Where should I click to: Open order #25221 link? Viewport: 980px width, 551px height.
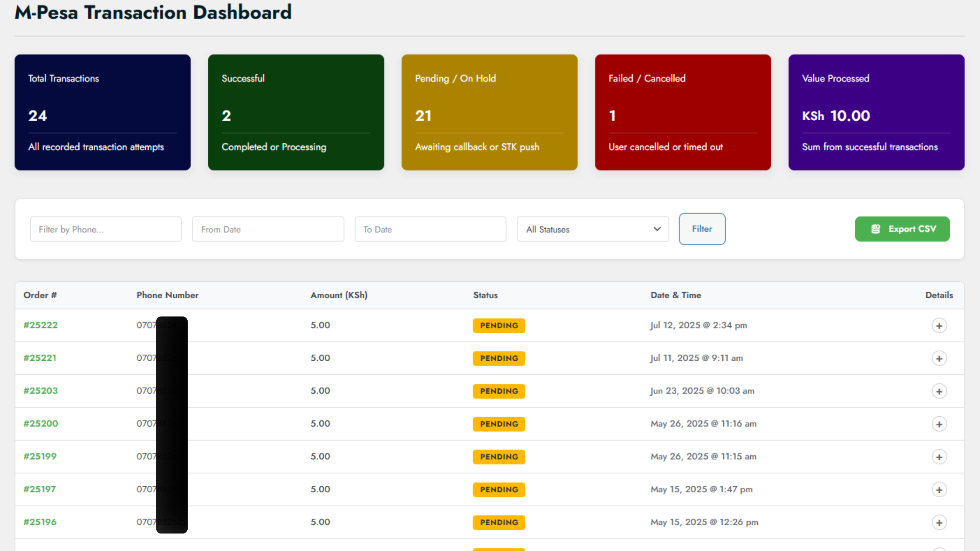point(40,358)
